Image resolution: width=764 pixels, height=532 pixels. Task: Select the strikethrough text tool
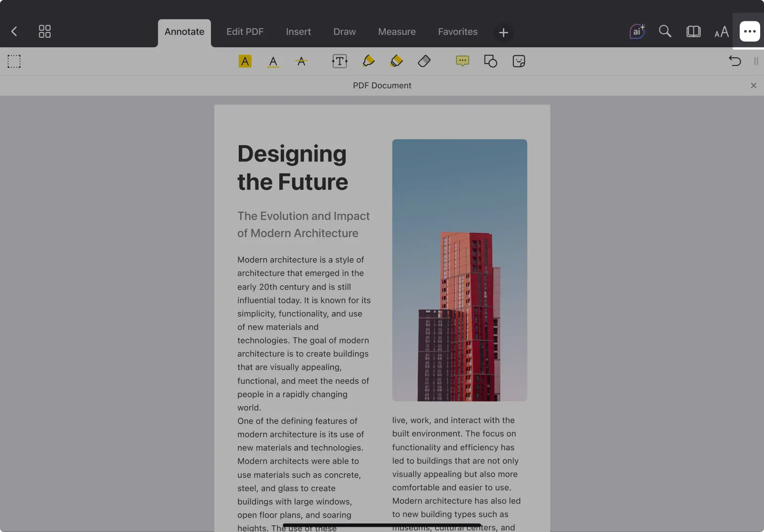[x=301, y=61]
